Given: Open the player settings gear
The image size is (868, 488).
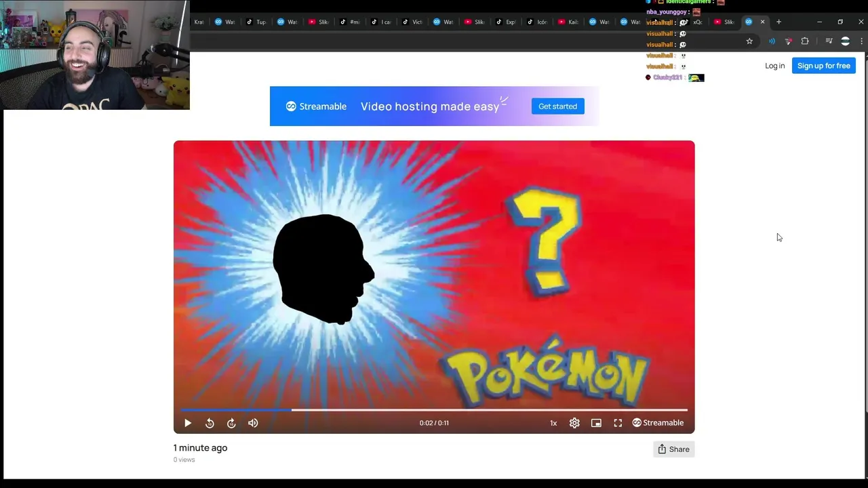Looking at the screenshot, I should [x=574, y=423].
